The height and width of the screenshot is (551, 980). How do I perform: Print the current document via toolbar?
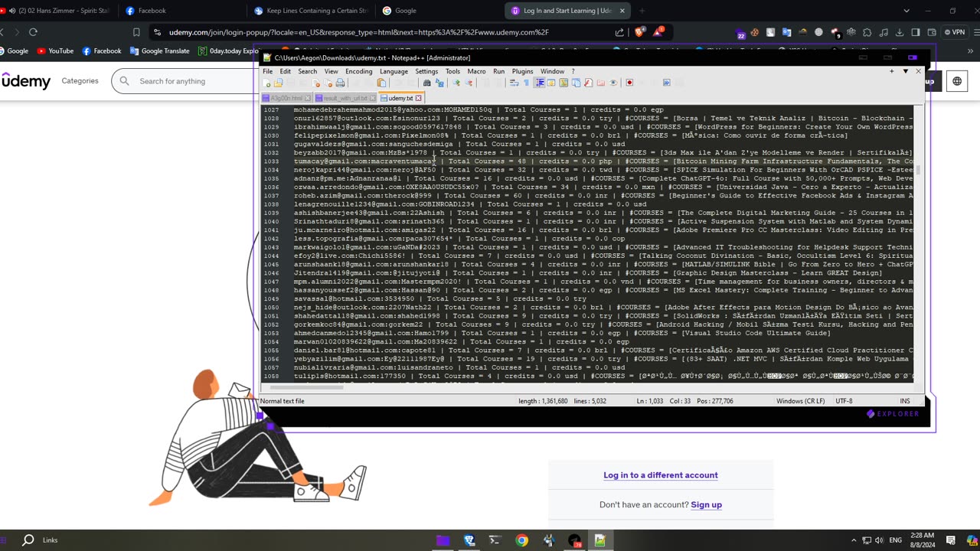pyautogui.click(x=340, y=83)
